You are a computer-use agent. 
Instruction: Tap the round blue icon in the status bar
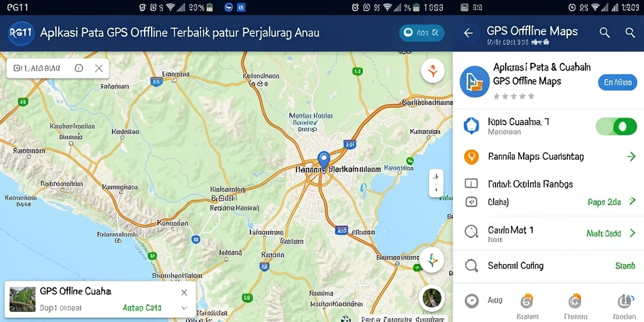[x=229, y=7]
